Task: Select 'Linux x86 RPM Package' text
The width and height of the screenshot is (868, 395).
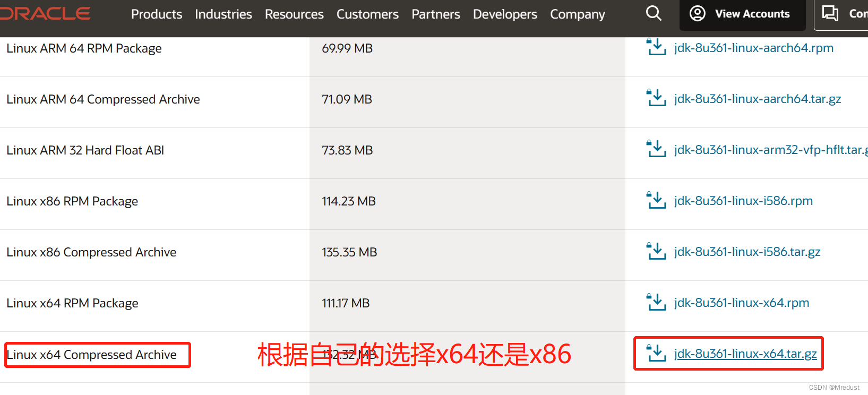Action: [x=72, y=201]
